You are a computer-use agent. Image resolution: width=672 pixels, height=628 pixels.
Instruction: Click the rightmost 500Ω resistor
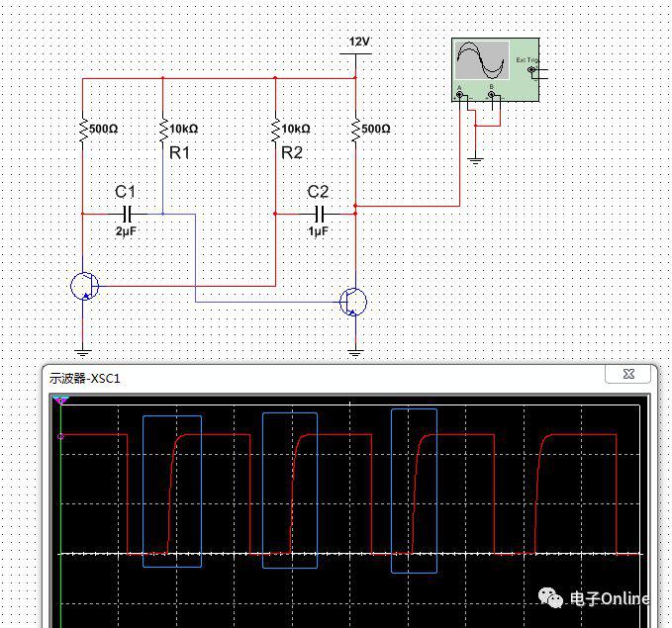tap(355, 129)
